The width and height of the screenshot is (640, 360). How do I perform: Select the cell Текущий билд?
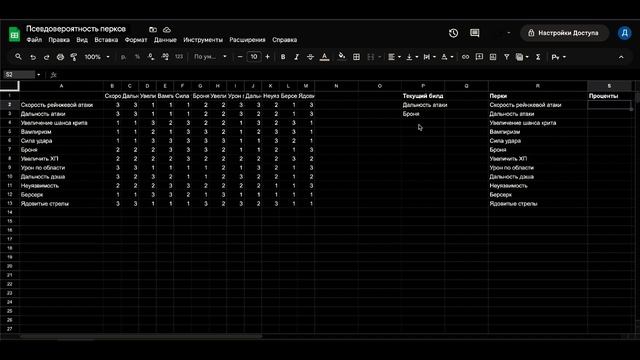point(423,96)
